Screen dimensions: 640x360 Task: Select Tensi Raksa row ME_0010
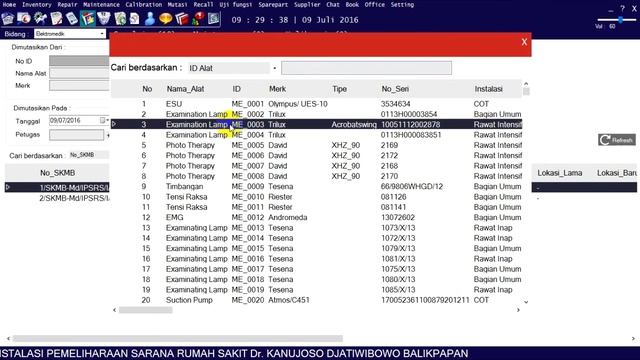point(316,197)
